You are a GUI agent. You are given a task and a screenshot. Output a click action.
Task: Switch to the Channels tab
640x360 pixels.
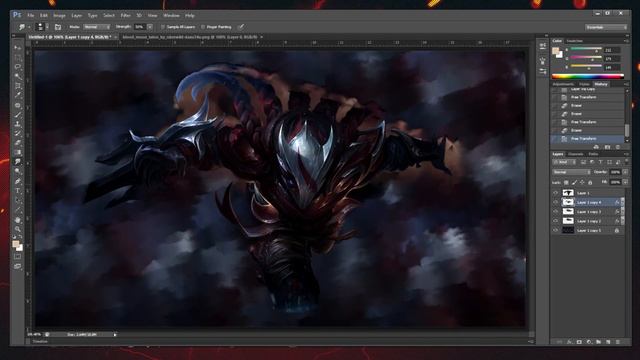pyautogui.click(x=576, y=154)
